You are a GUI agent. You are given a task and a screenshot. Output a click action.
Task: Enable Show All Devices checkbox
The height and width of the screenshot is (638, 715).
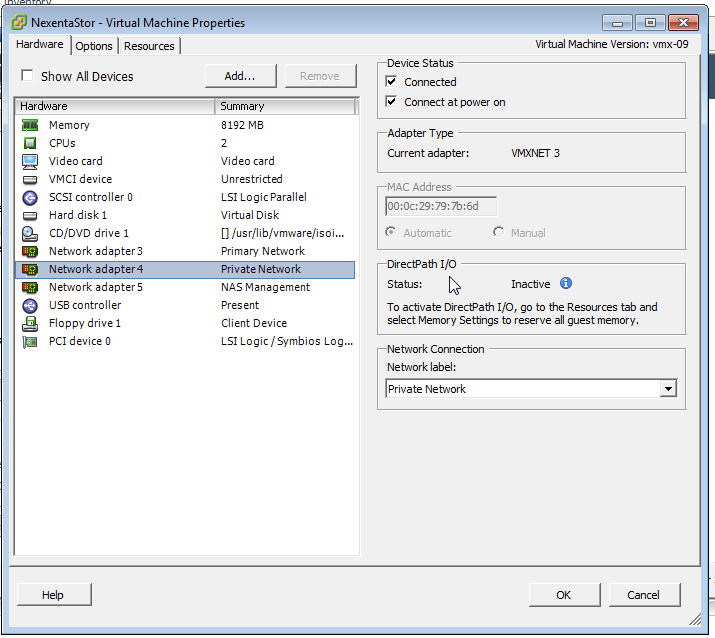pos(27,76)
